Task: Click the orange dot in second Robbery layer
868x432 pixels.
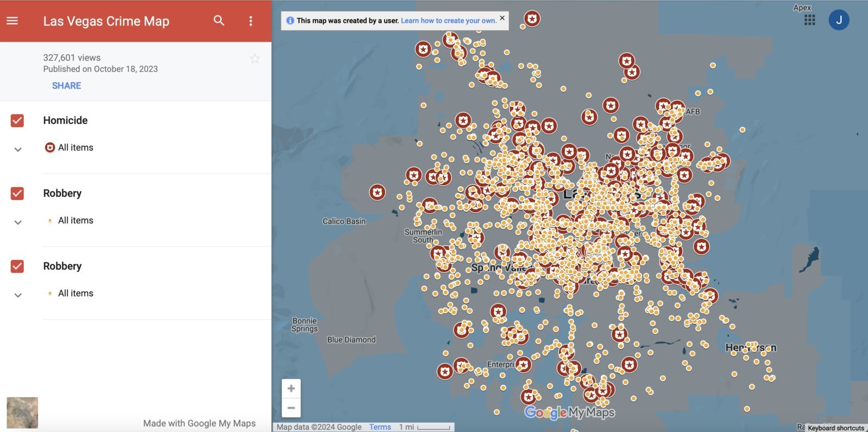Action: point(50,293)
